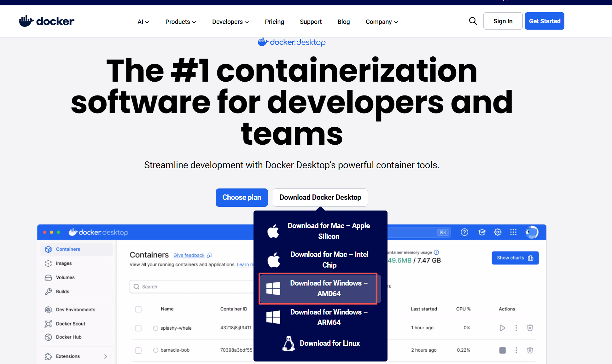Click the Apple logo for Apple Silicon download
Screen dimensions: 612x364
click(273, 231)
